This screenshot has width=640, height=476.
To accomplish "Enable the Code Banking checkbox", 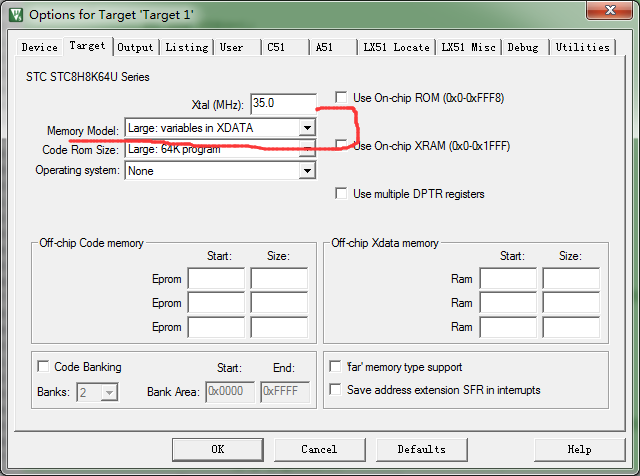I will pyautogui.click(x=43, y=366).
